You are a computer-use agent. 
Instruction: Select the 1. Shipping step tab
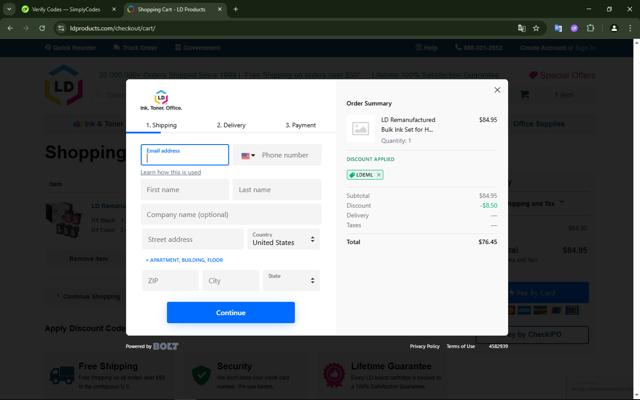(161, 125)
